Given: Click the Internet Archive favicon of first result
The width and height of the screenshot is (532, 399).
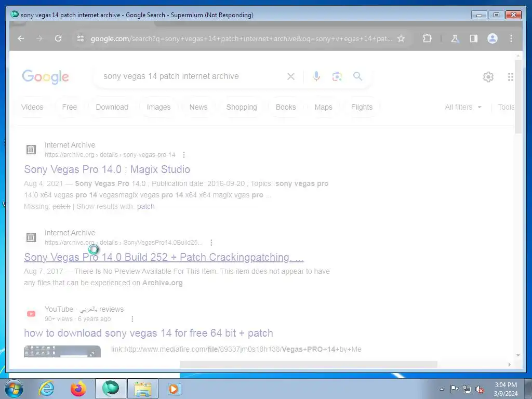Looking at the screenshot, I should click(31, 149).
